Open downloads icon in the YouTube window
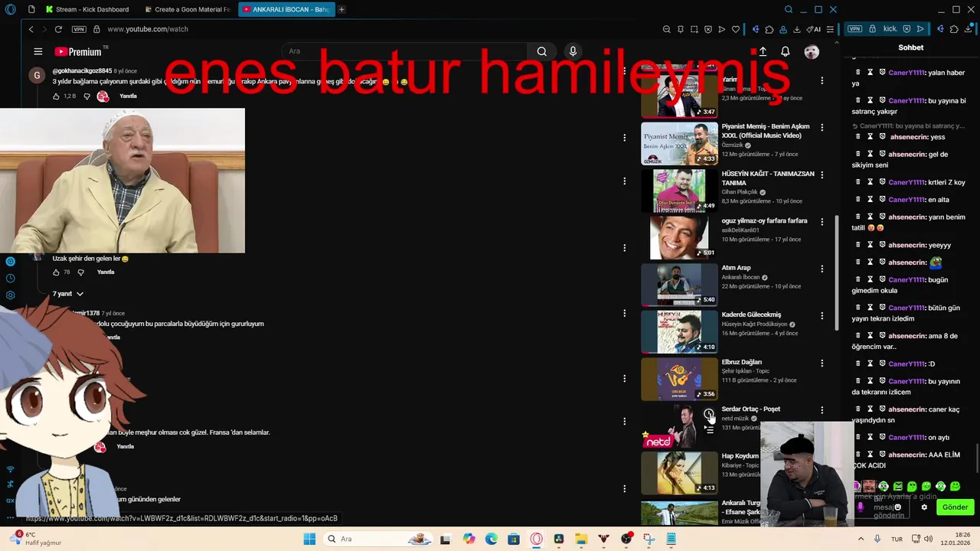 797,29
